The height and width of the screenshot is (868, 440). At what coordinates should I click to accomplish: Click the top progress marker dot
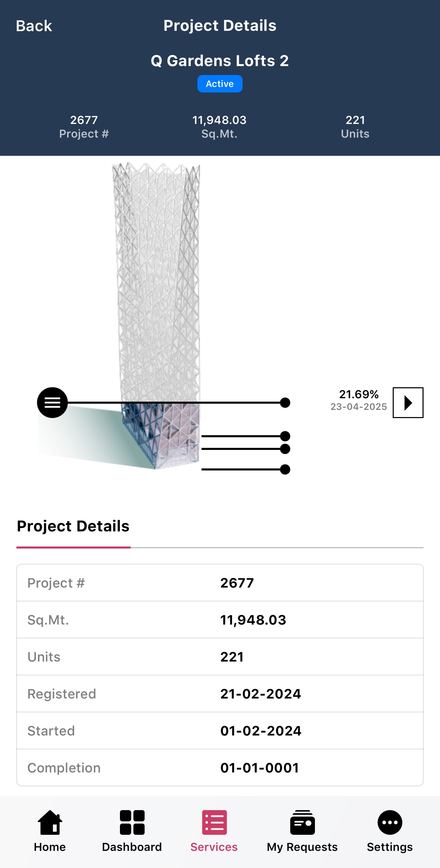[x=285, y=403]
